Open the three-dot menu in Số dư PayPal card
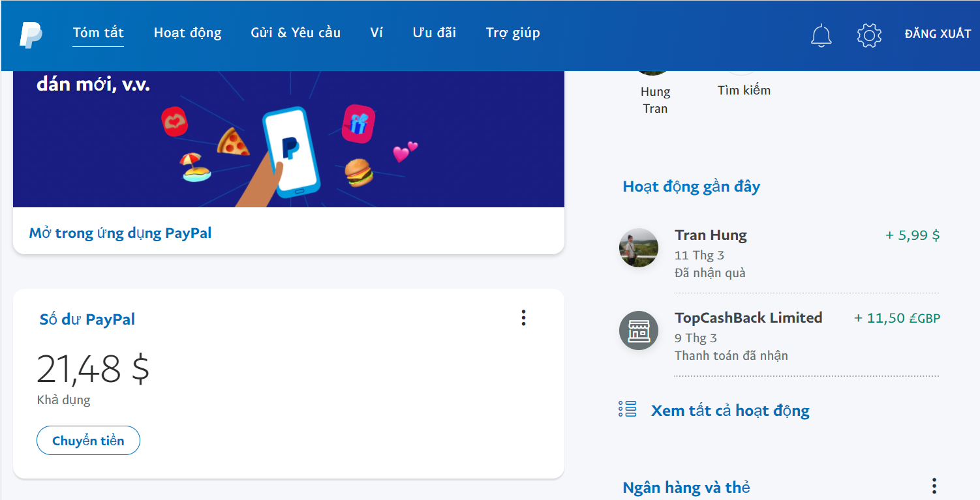The width and height of the screenshot is (980, 500). point(523,318)
